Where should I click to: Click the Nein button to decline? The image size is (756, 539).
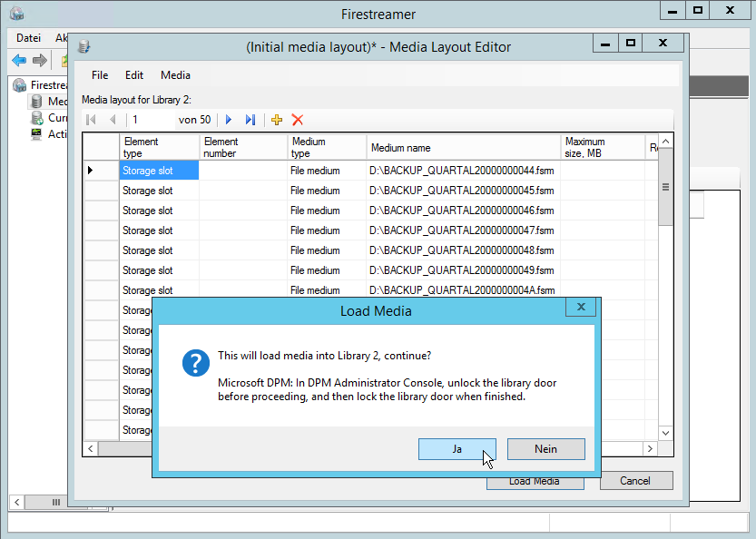[x=545, y=449]
